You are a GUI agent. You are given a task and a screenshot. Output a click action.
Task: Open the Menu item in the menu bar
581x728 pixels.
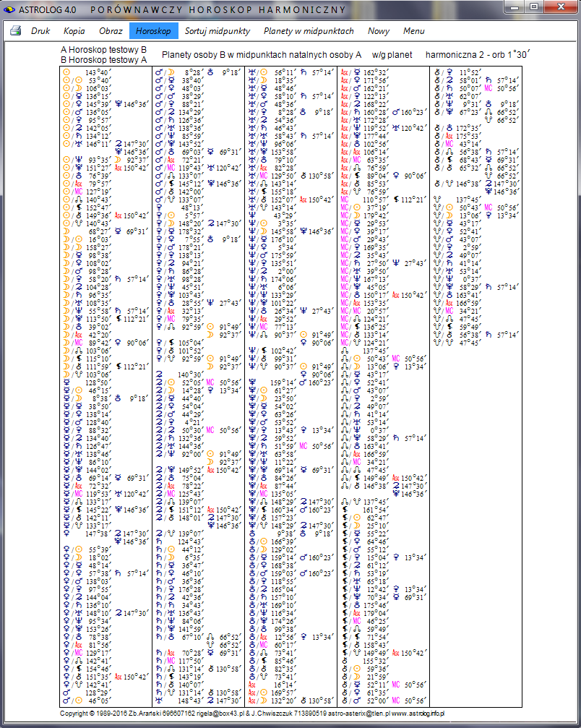coord(413,31)
